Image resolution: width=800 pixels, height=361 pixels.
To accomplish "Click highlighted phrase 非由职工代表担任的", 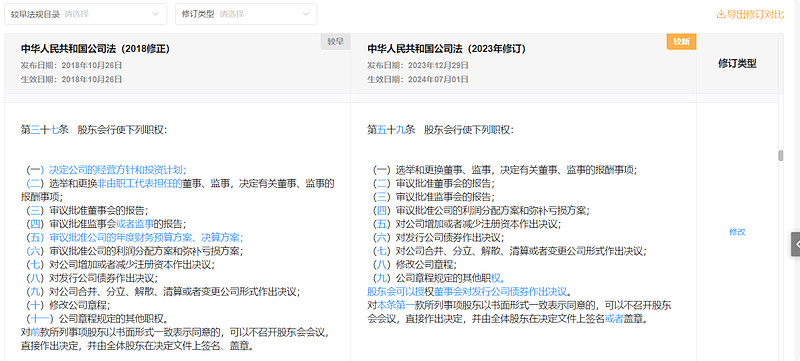I will (x=139, y=183).
